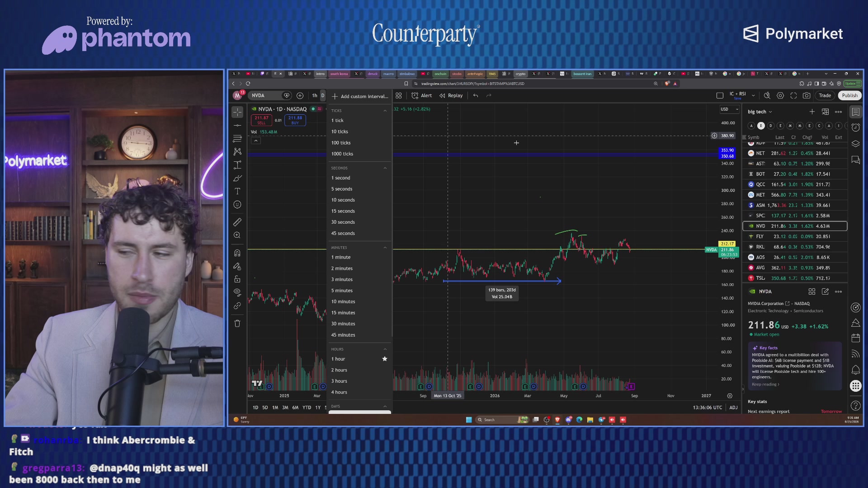
Task: Undo the last chart action
Action: tap(476, 95)
